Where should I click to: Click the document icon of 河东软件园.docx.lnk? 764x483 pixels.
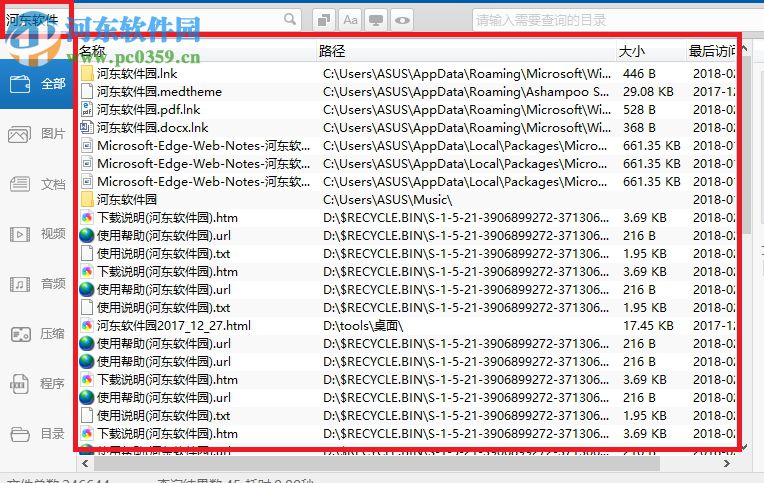click(x=87, y=128)
